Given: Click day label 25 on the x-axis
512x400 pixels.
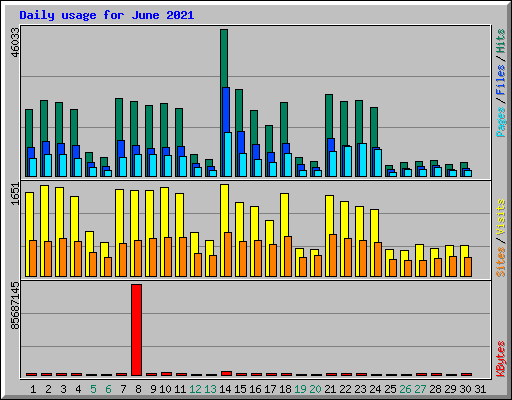Looking at the screenshot, I should [390, 389].
